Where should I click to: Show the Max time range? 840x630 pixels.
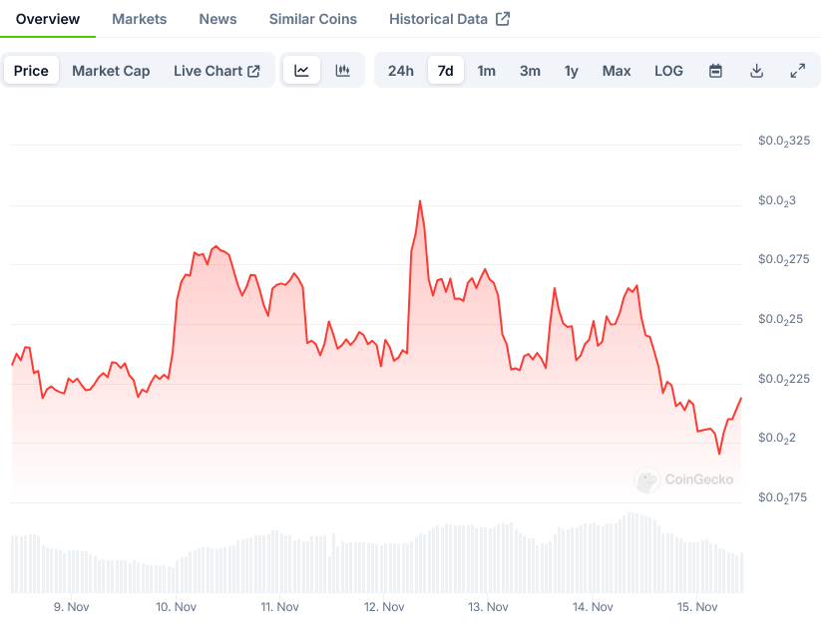coord(616,71)
